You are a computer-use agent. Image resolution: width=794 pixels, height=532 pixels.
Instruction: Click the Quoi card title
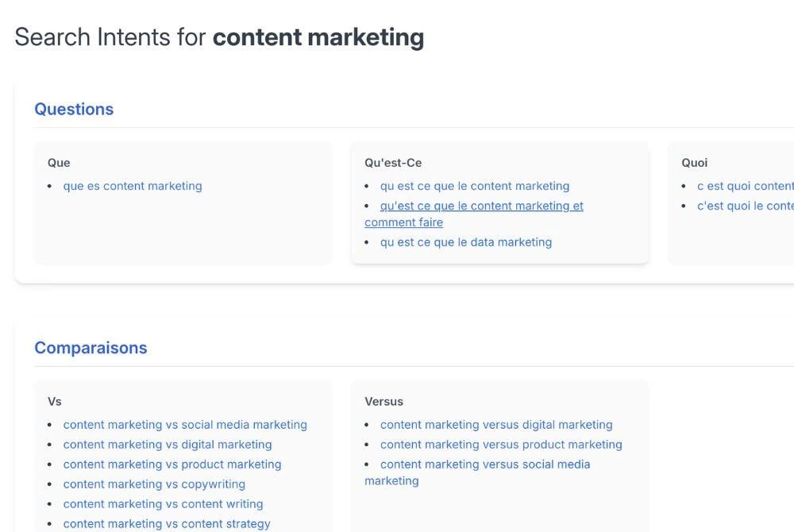(x=694, y=163)
